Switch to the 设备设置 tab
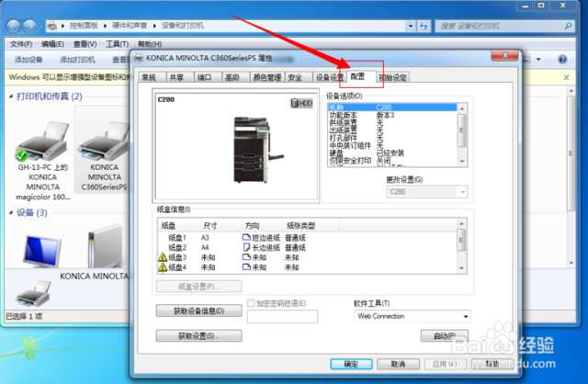The width and height of the screenshot is (588, 384). tap(329, 77)
